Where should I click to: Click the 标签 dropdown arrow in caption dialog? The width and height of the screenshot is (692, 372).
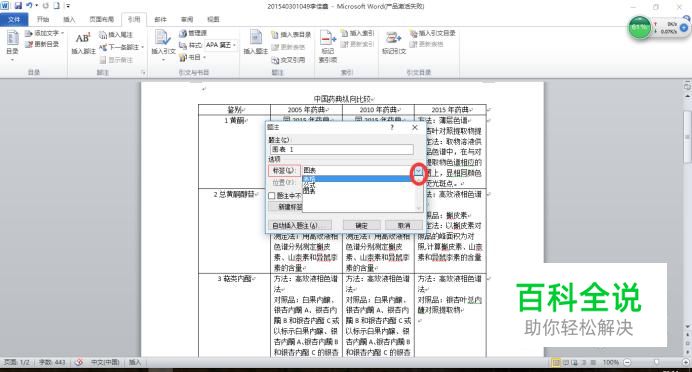[417, 170]
